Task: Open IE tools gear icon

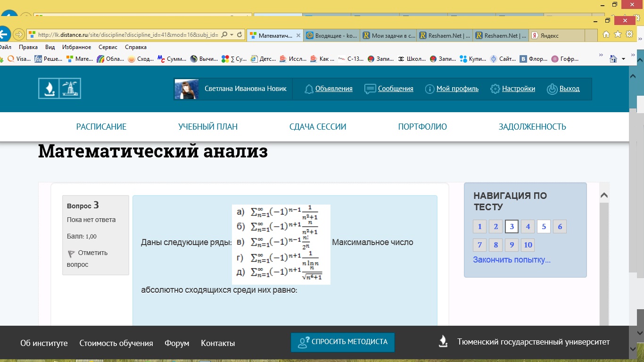Action: tap(629, 34)
